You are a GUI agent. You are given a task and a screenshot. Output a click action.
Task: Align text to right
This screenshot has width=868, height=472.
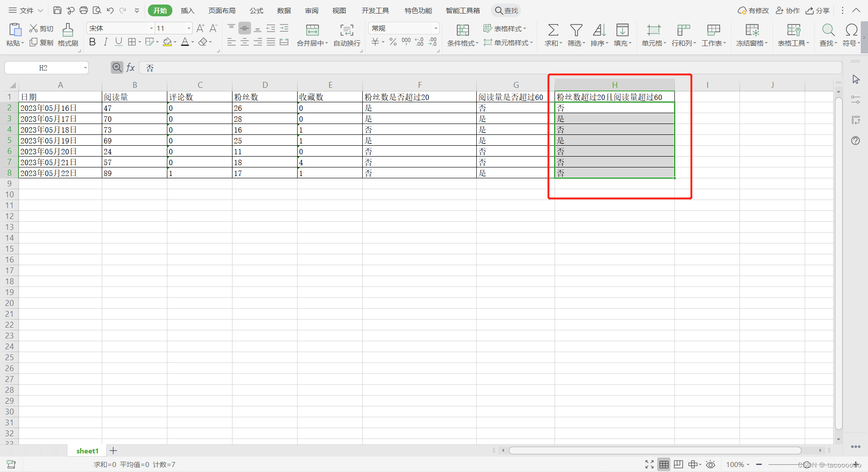click(x=258, y=42)
